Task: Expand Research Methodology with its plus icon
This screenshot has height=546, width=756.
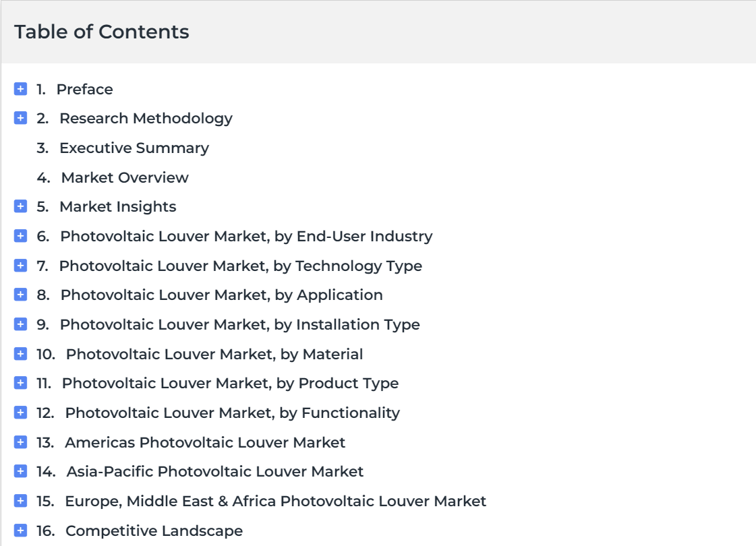Action: point(20,117)
